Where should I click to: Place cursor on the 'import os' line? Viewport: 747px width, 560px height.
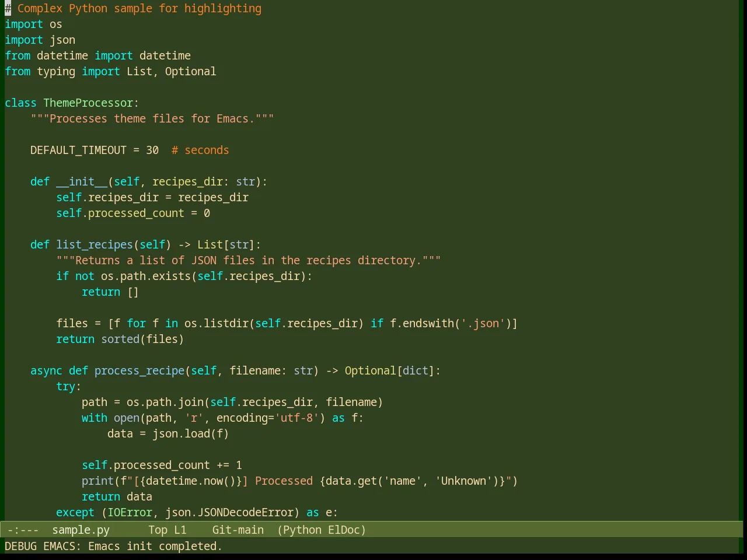pyautogui.click(x=33, y=24)
